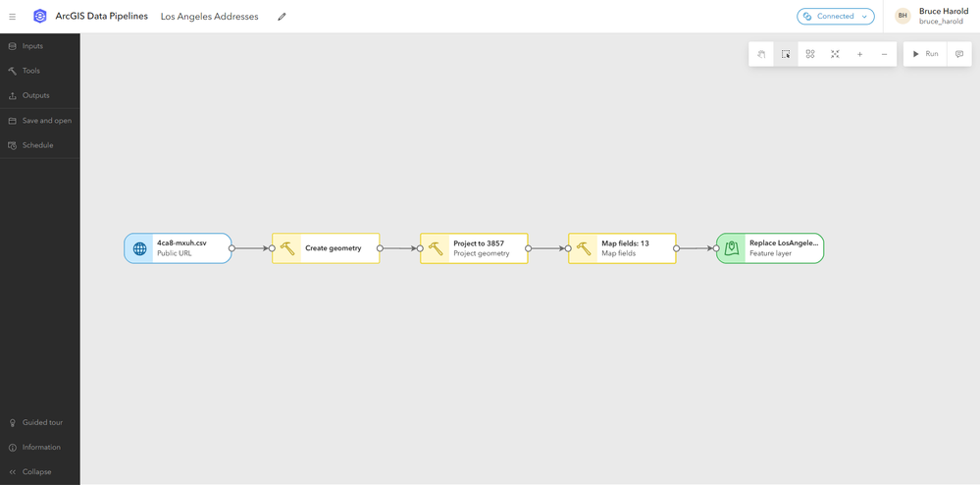Screen dimensions: 980x485
Task: Select the rectangle selection tool
Action: coord(786,54)
